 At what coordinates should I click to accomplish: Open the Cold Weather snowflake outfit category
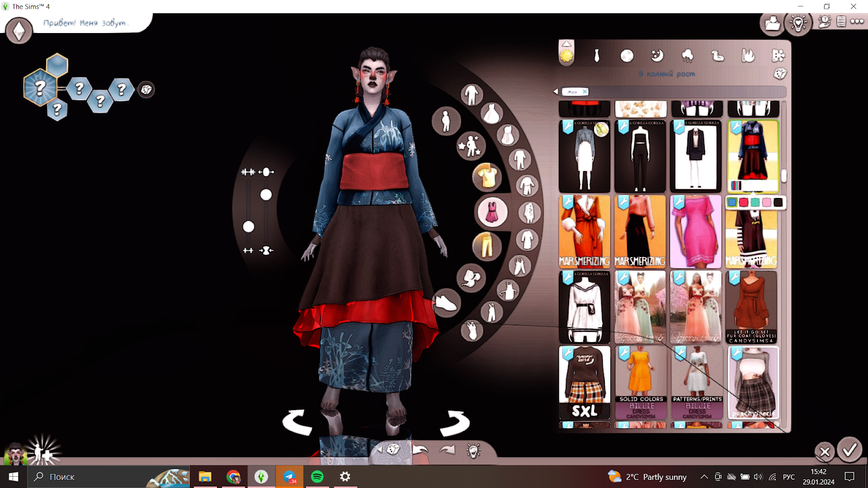(778, 55)
